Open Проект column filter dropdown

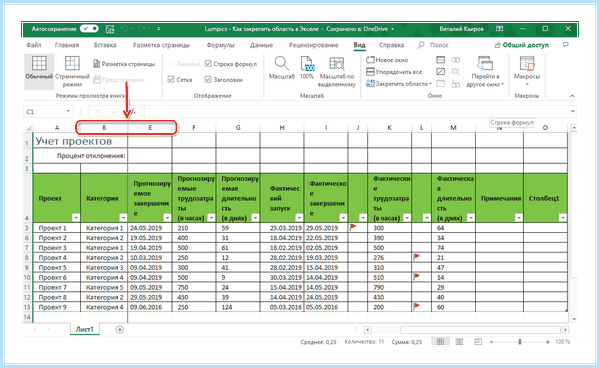76,218
